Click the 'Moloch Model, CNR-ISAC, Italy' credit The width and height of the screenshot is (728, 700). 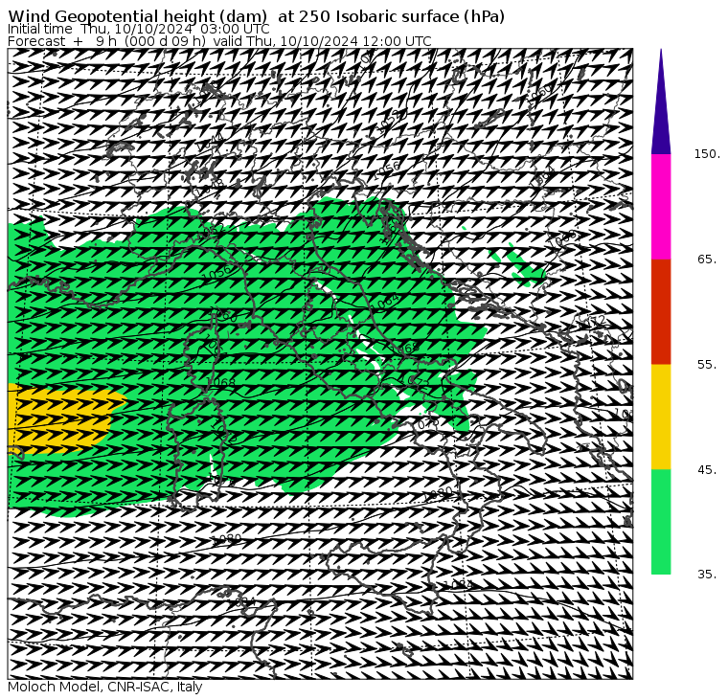105,687
